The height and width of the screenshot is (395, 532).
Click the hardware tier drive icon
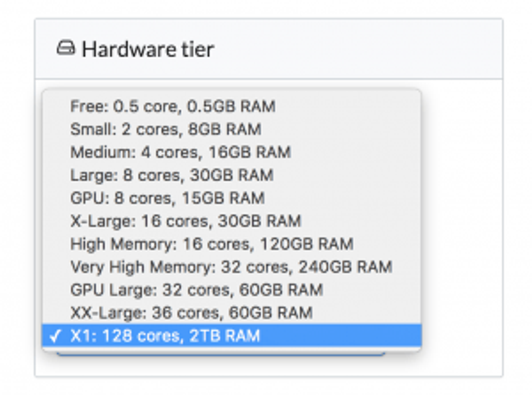click(66, 48)
